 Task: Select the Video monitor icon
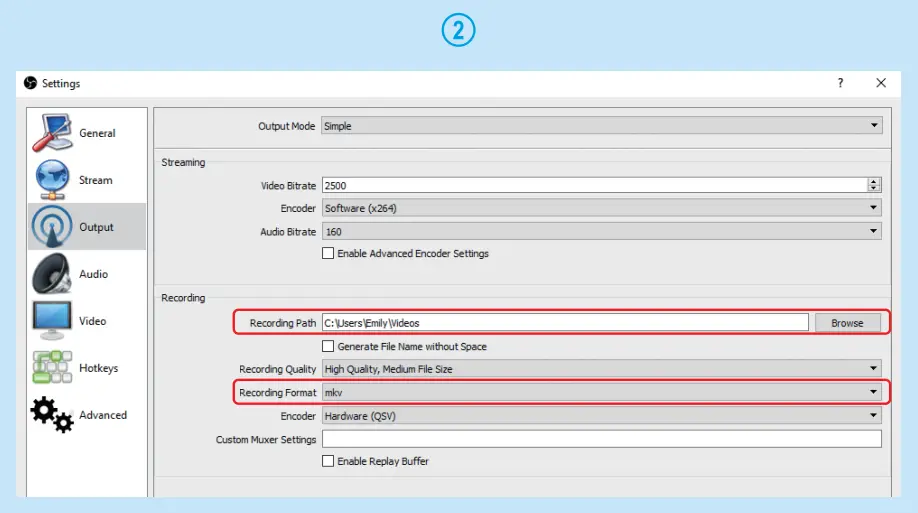pyautogui.click(x=52, y=321)
